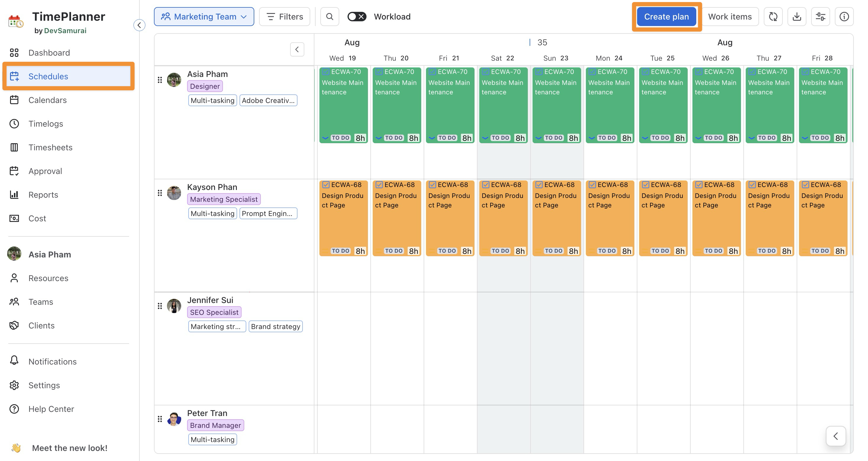
Task: Click TO DO status on ECWA-70 Sun 23
Action: pos(554,138)
